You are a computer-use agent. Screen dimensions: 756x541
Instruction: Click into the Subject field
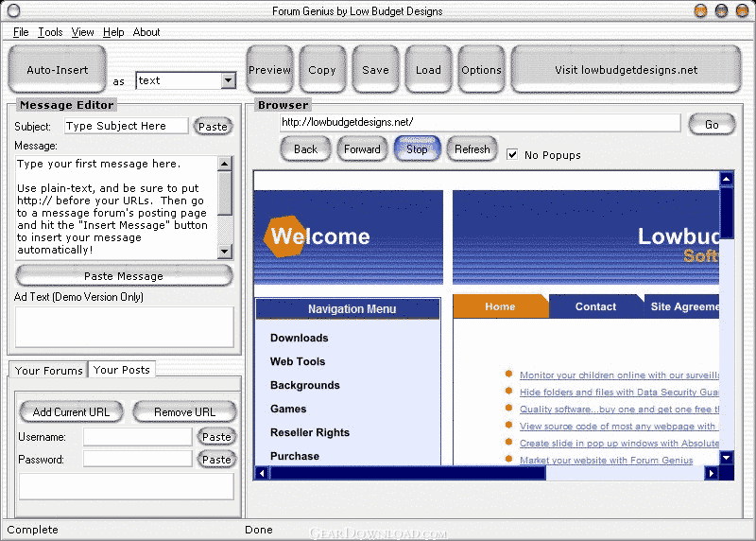tap(127, 126)
